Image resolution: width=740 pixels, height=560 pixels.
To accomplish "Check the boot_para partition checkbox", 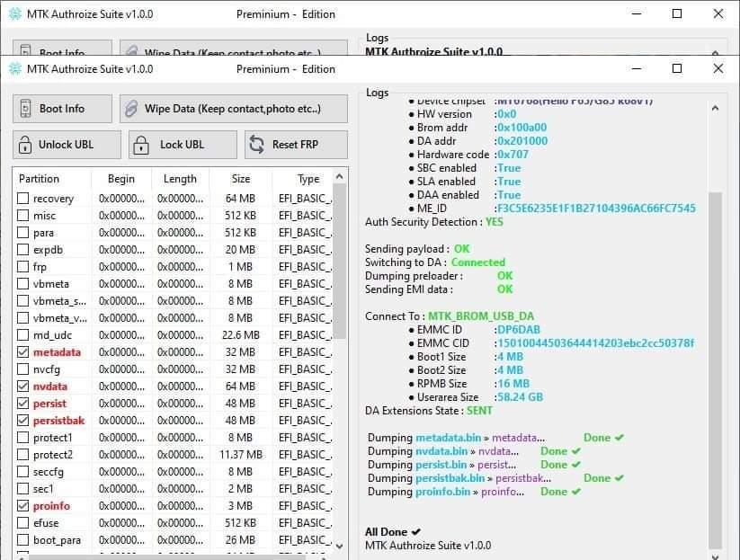I will coord(22,539).
